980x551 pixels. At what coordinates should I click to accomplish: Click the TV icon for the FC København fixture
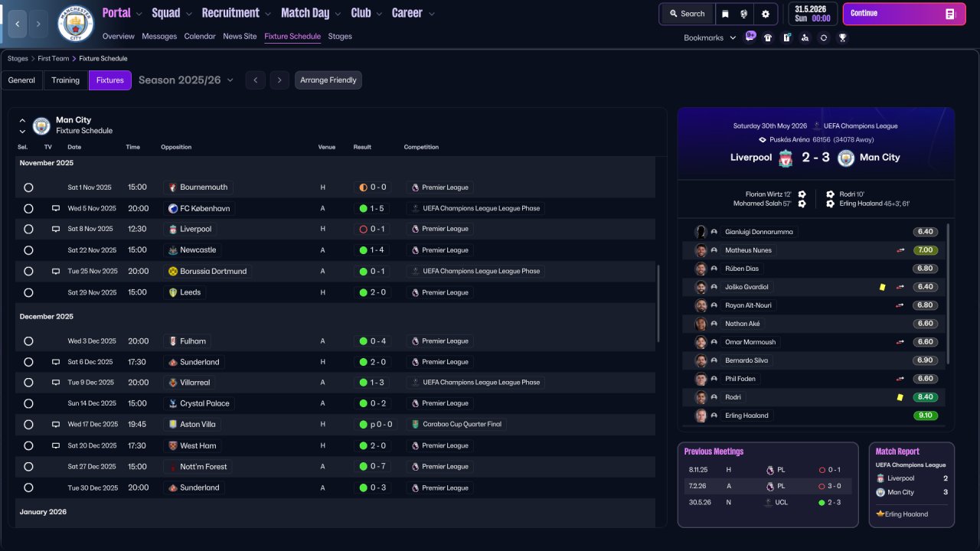tap(55, 208)
